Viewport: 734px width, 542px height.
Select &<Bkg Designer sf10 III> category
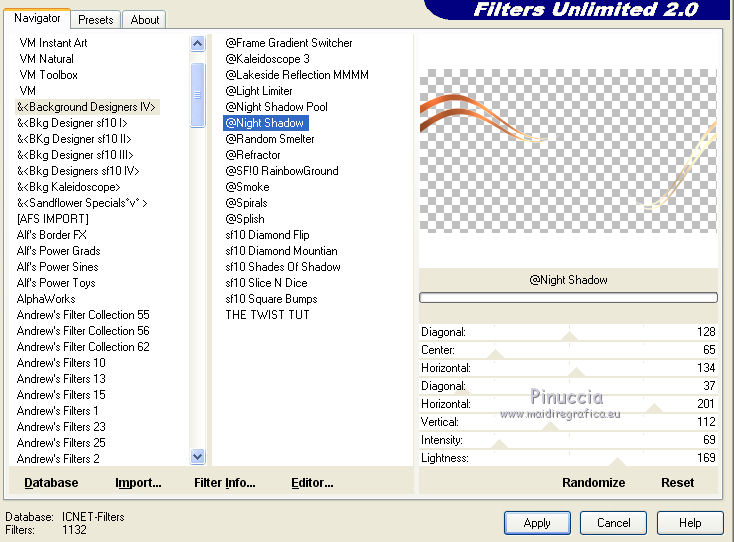[75, 155]
